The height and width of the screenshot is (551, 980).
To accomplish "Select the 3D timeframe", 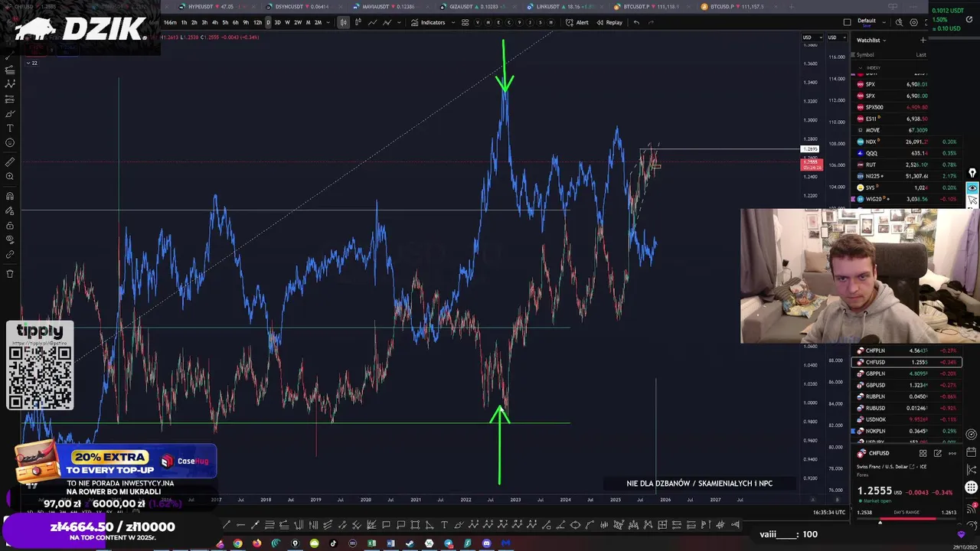I will click(x=277, y=22).
